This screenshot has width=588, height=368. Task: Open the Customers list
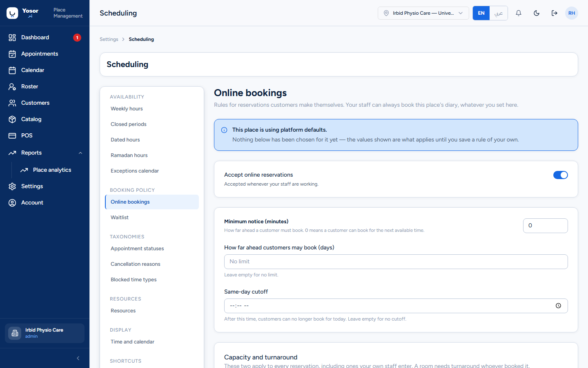45,103
